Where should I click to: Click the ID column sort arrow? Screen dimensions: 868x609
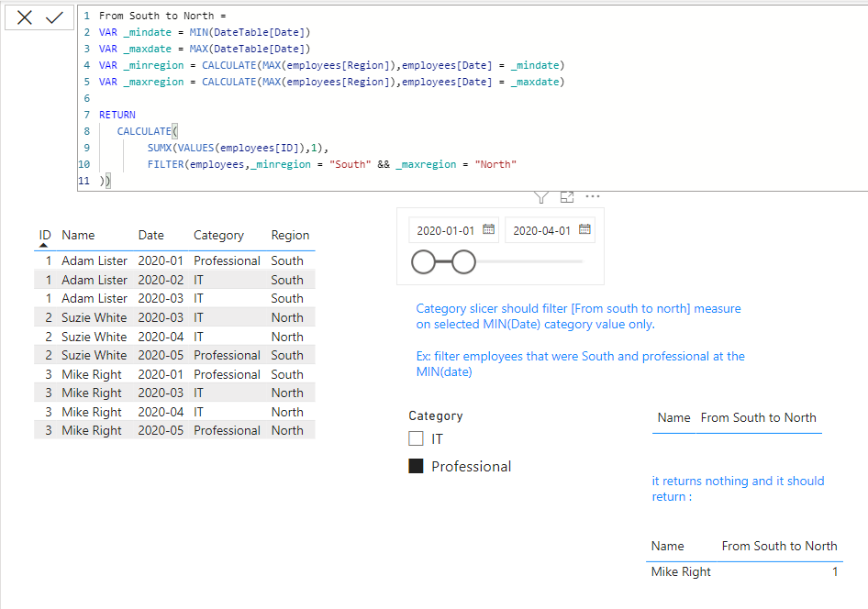coord(44,245)
